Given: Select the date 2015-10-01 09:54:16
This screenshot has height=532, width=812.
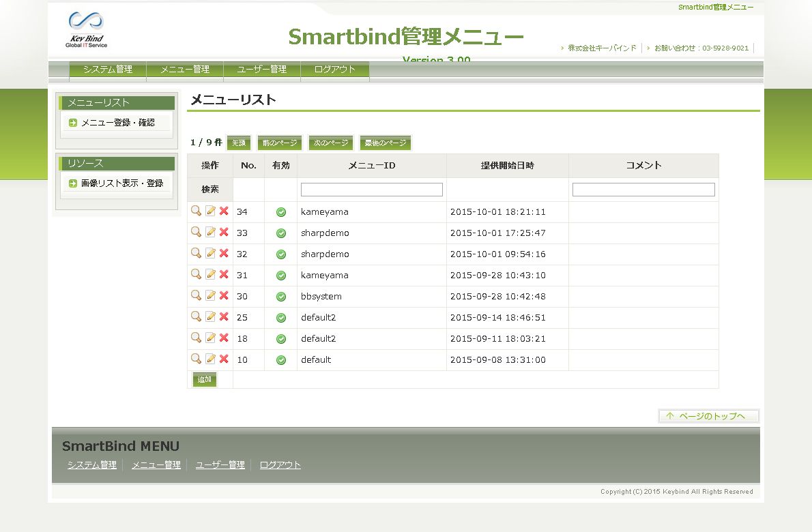Looking at the screenshot, I should tap(497, 254).
